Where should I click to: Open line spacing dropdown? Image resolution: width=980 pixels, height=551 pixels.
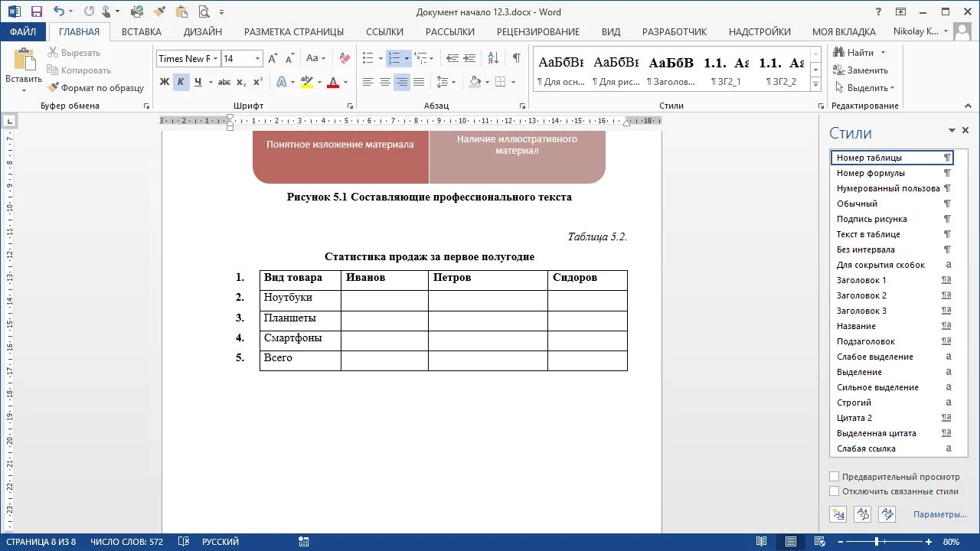tap(446, 82)
